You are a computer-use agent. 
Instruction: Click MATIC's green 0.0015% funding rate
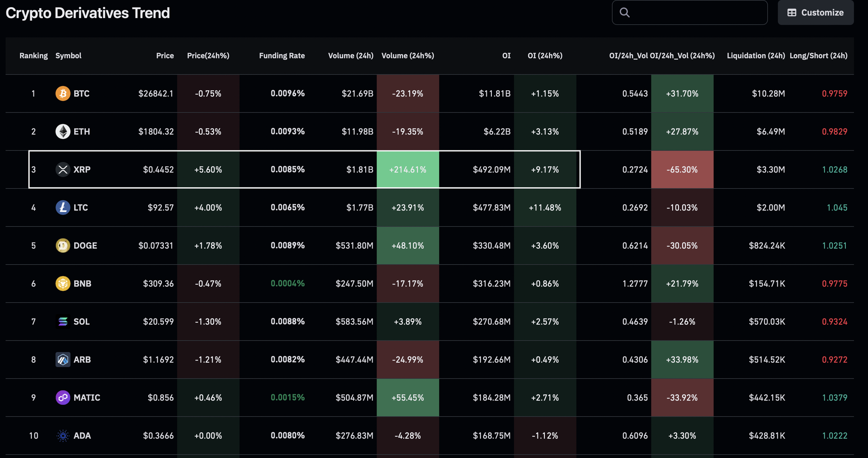[x=288, y=397]
